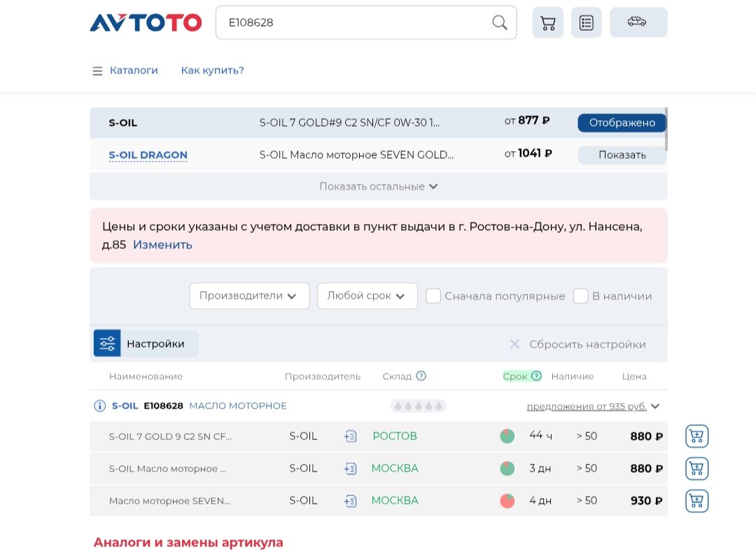This screenshot has height=552, width=756.
Task: Open the Каталоги menu
Action: coord(134,71)
